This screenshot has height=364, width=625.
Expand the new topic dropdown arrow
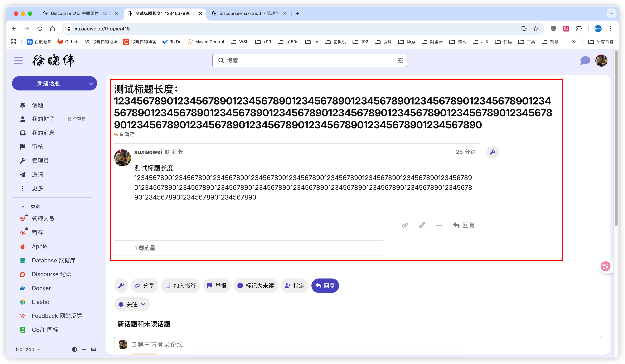pyautogui.click(x=91, y=84)
